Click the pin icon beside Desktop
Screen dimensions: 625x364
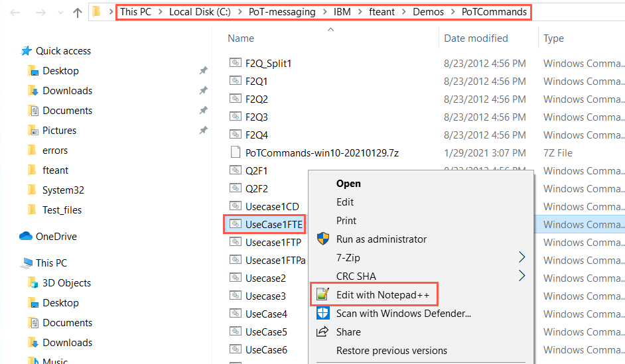pos(203,70)
